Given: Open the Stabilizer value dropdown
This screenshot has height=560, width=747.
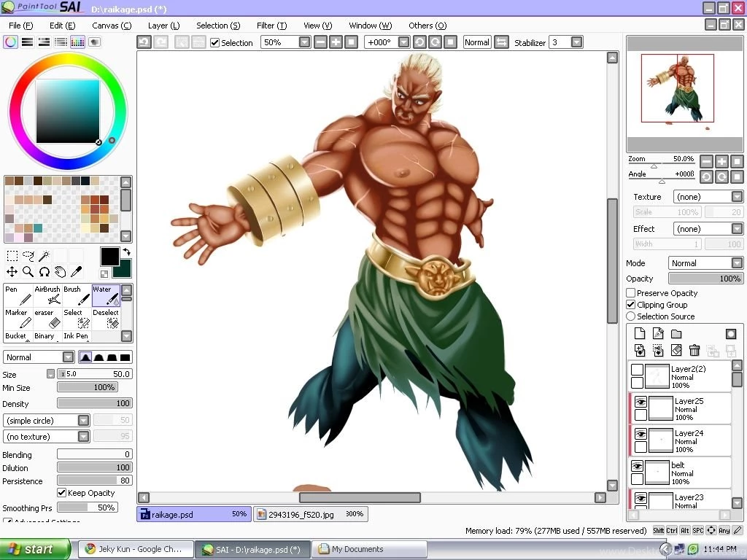Looking at the screenshot, I should tap(576, 42).
